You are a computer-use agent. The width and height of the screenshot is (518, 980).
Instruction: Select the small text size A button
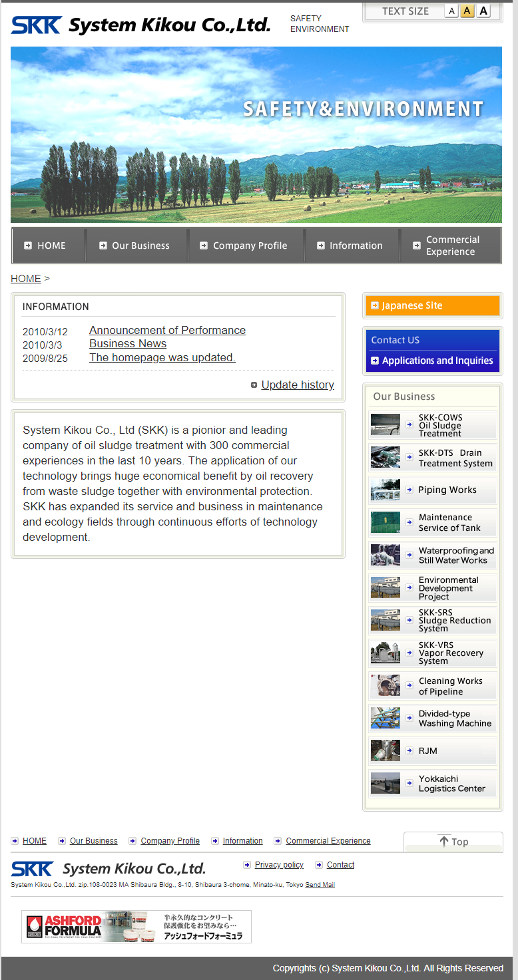[x=451, y=11]
